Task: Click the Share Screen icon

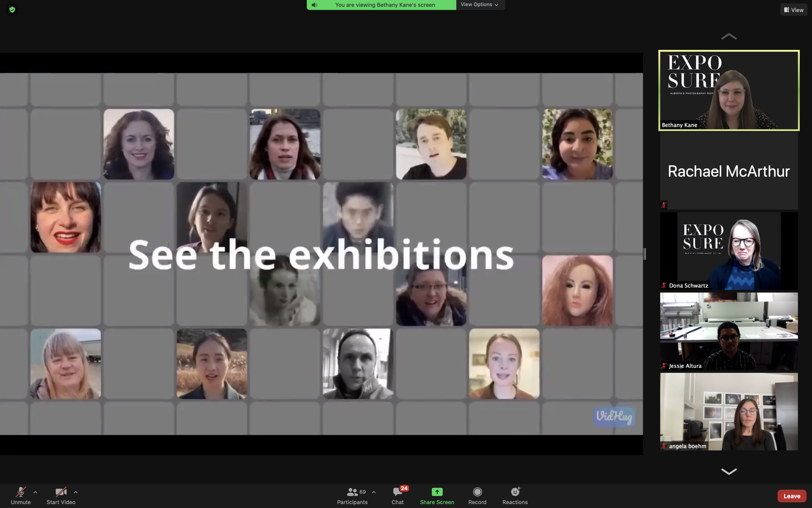Action: pyautogui.click(x=437, y=492)
